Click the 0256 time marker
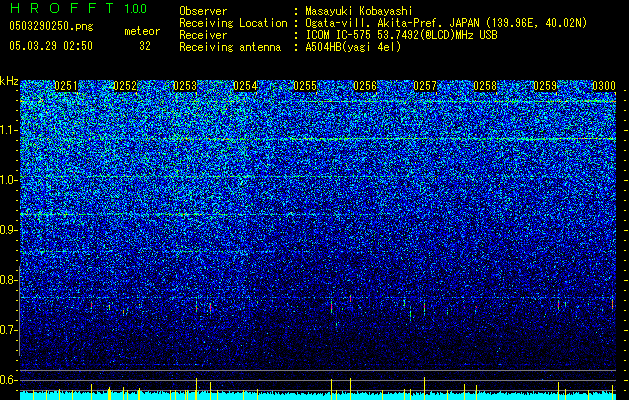This screenshot has width=629, height=400. coord(365,86)
